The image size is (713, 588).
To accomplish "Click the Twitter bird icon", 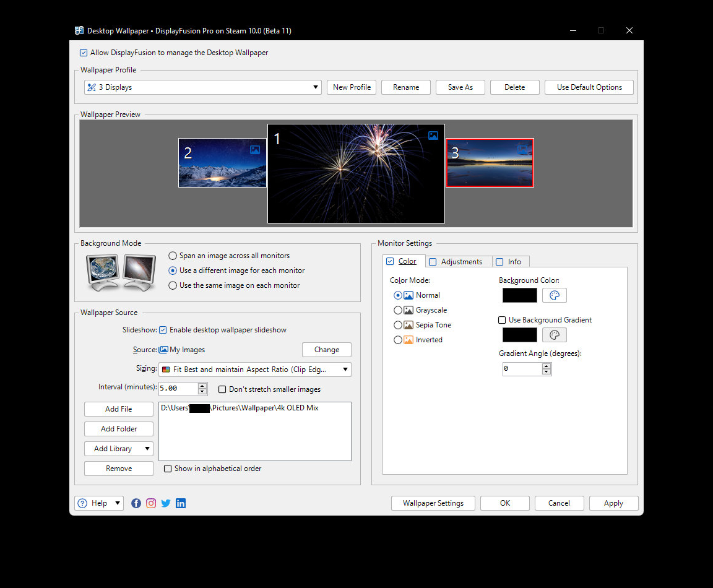I will [166, 503].
